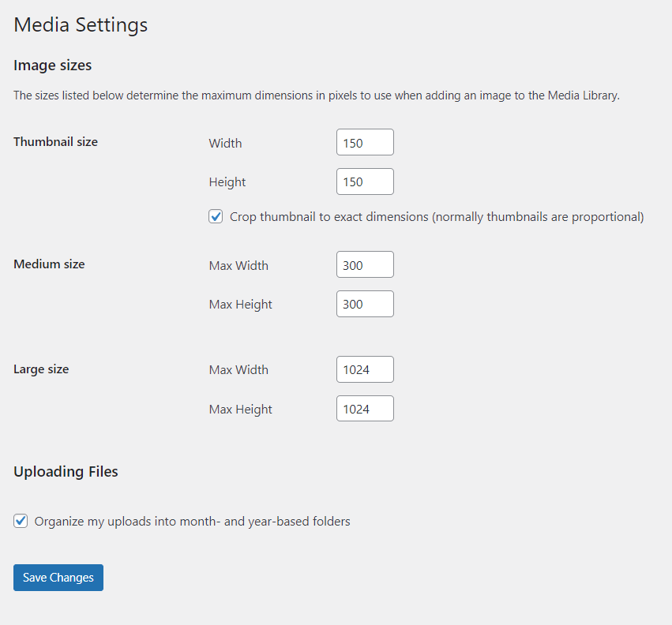Click the 'Max Width' label for Large size
This screenshot has width=672, height=625.
[238, 369]
